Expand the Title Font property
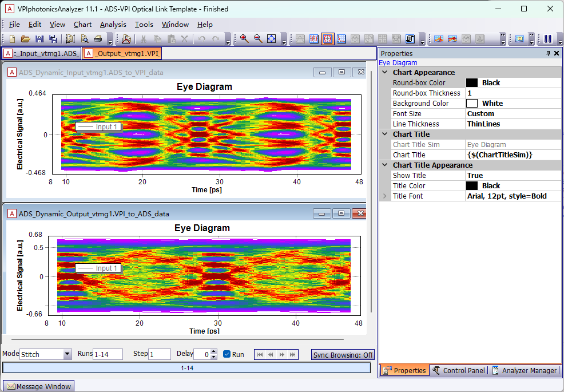The width and height of the screenshot is (564, 392). [385, 196]
